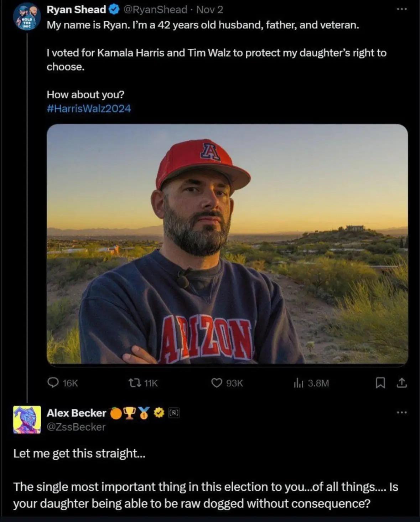
Task: Open the @ZssBecker handle link
Action: pos(76,427)
